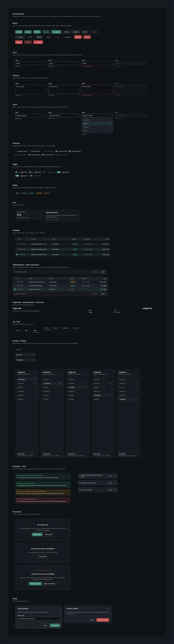Choose the checked 'Active' option in the select list
Viewport: 174px width, 644px height.
pyautogui.click(x=97, y=124)
